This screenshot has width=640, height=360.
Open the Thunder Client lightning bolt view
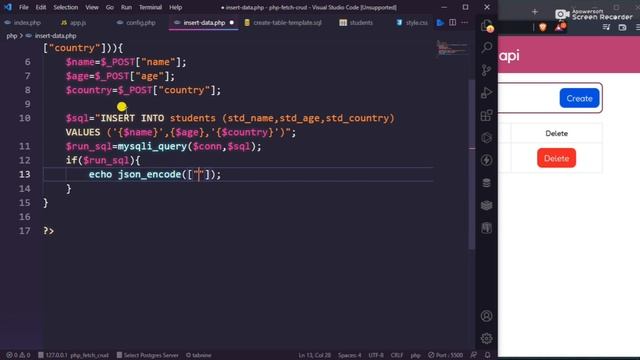pos(487,160)
